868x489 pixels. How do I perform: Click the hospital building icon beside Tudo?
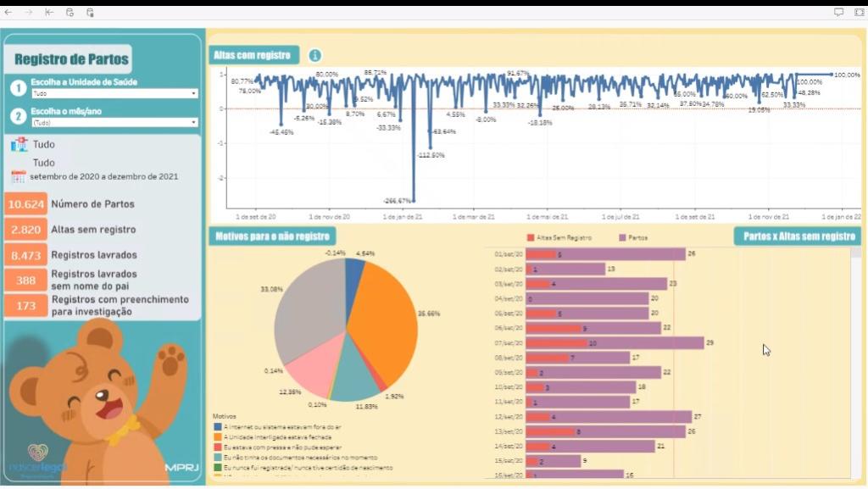[19, 145]
